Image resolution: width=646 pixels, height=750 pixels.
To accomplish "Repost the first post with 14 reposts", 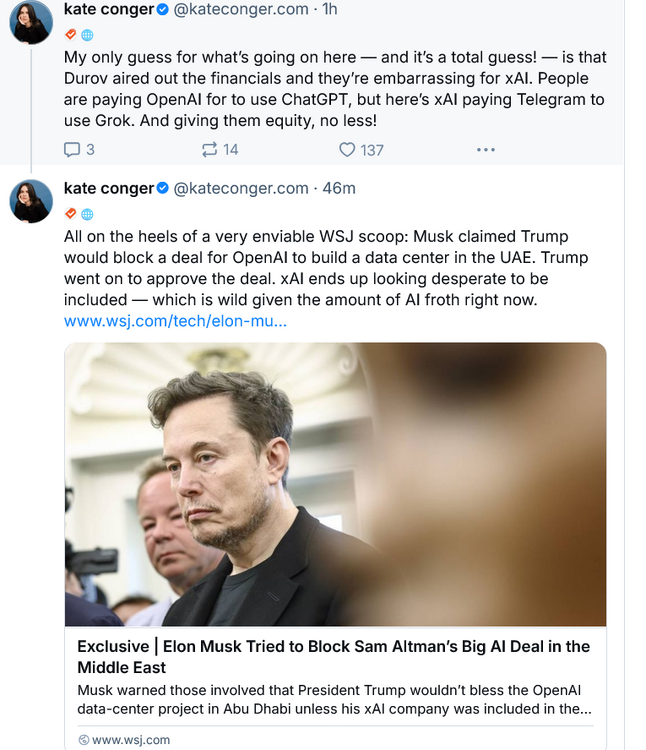I will tap(209, 149).
